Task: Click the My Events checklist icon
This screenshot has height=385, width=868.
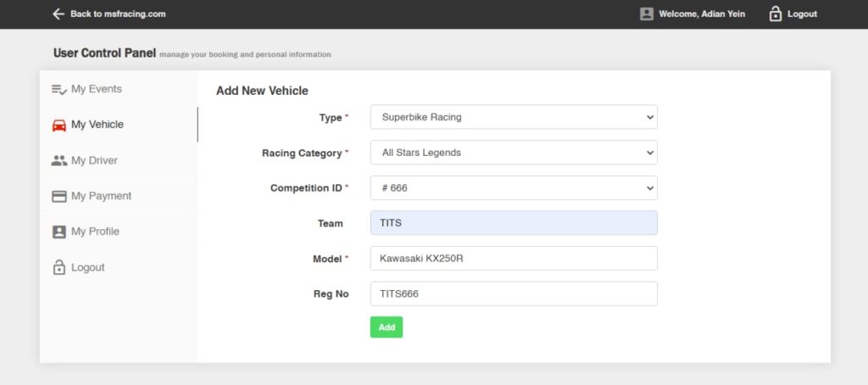Action: [x=58, y=89]
